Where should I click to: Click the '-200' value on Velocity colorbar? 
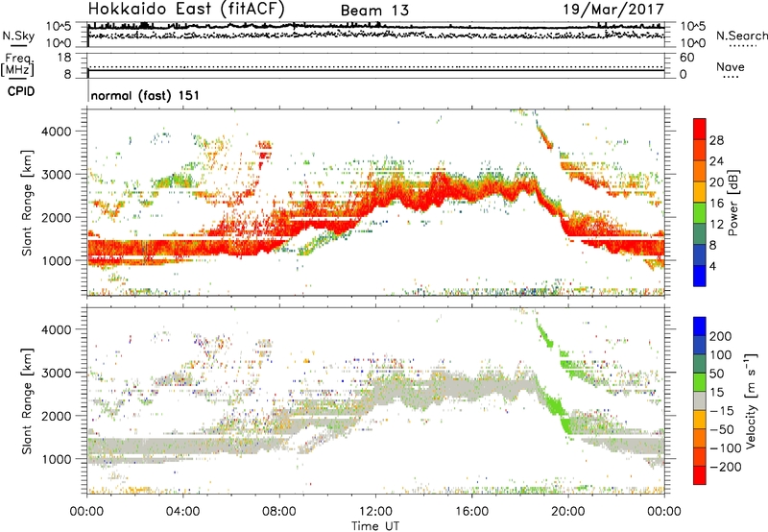pyautogui.click(x=726, y=467)
